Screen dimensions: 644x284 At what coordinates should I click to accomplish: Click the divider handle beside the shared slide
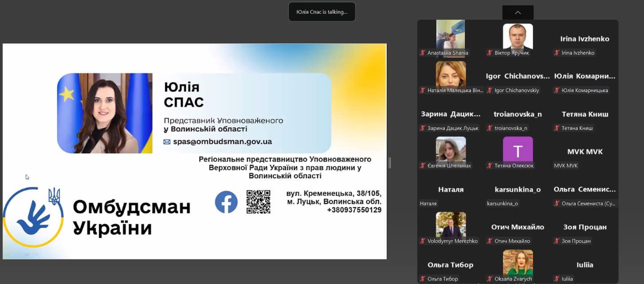[x=390, y=163]
